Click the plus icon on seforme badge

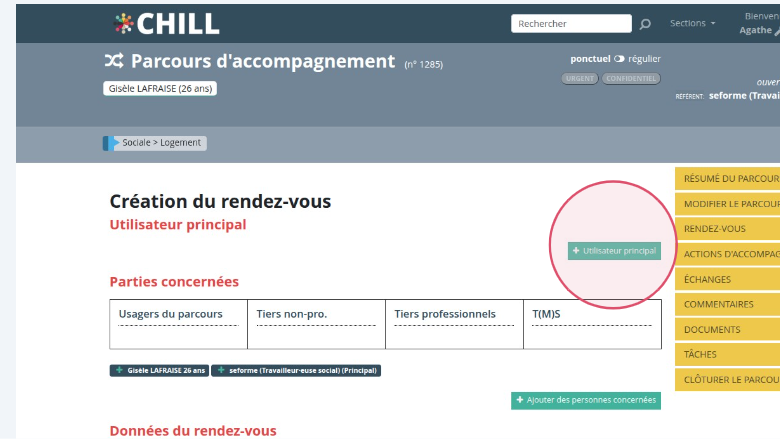click(x=220, y=370)
